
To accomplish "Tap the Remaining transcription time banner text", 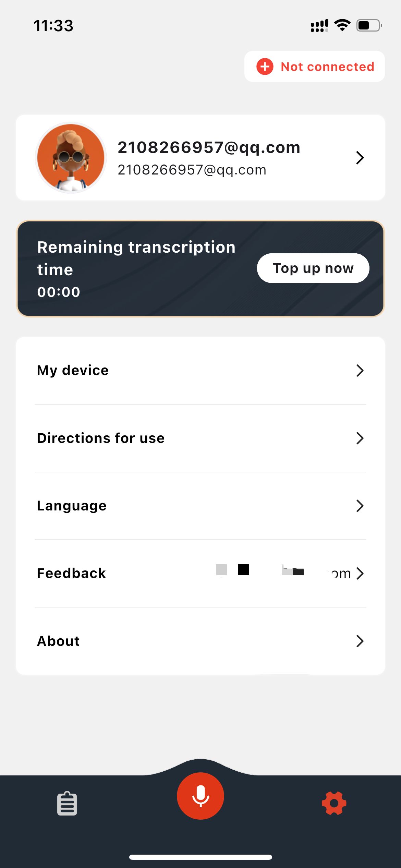I will pos(136,258).
